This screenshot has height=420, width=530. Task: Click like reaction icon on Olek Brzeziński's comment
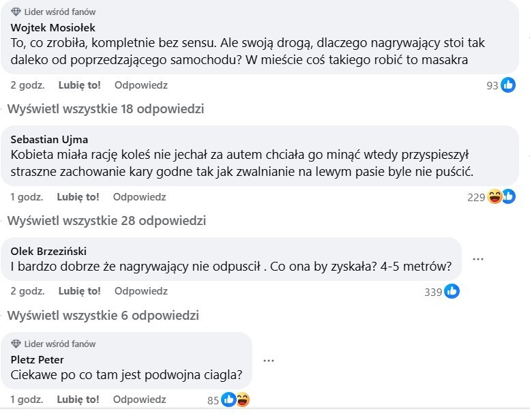pos(452,291)
